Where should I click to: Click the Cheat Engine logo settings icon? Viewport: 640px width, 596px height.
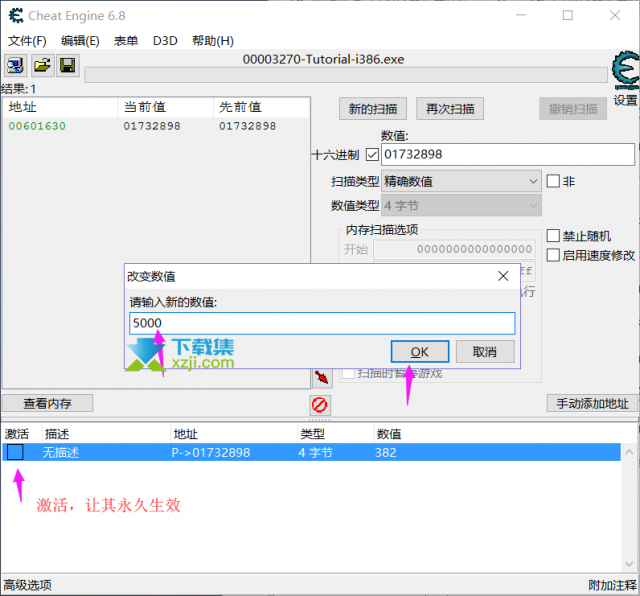point(625,70)
